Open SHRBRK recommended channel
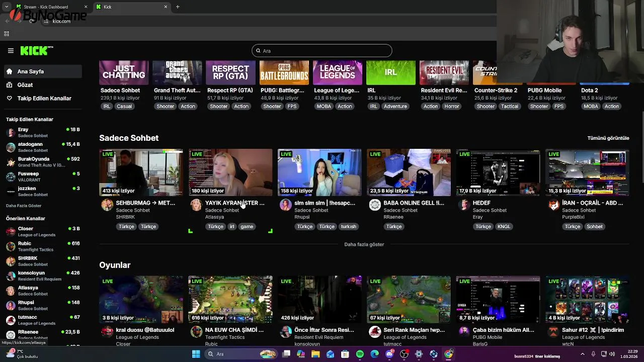The image size is (644, 362). 43,261
